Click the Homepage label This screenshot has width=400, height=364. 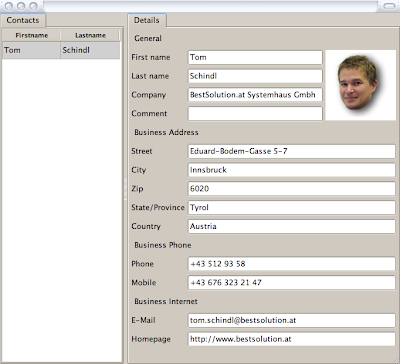click(151, 339)
